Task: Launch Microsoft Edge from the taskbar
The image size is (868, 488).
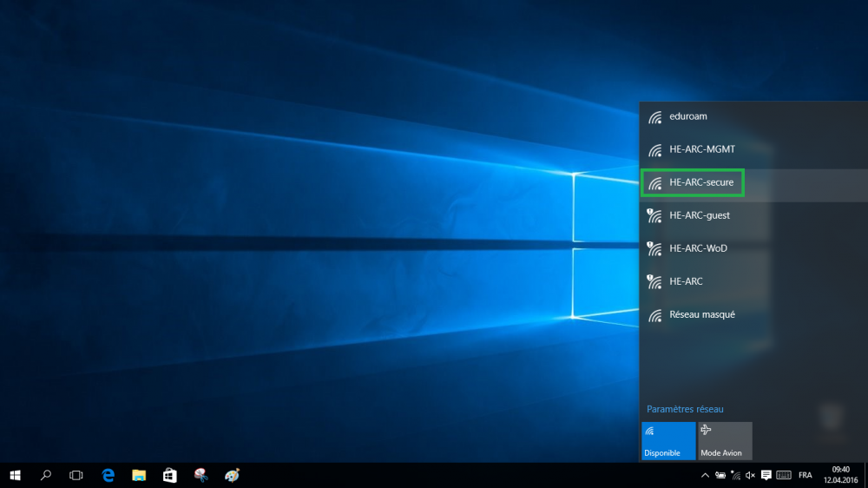Action: [x=108, y=475]
